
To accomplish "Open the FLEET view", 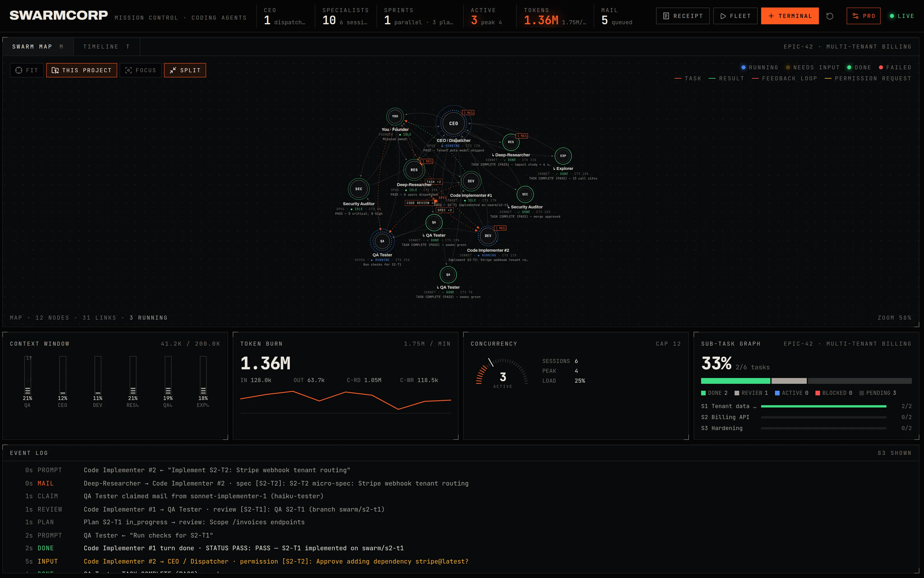I will [735, 16].
